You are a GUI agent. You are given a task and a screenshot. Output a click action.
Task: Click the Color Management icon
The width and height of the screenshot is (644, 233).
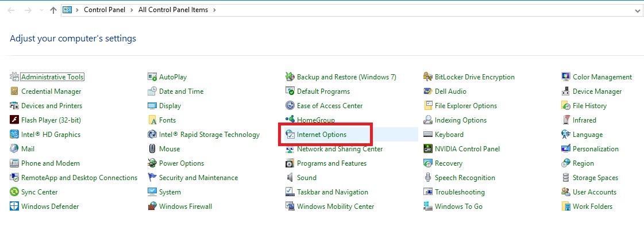[x=566, y=77]
